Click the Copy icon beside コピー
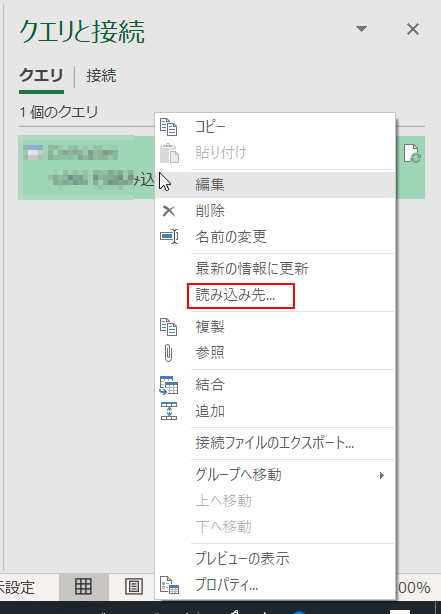This screenshot has width=441, height=614. click(x=169, y=127)
